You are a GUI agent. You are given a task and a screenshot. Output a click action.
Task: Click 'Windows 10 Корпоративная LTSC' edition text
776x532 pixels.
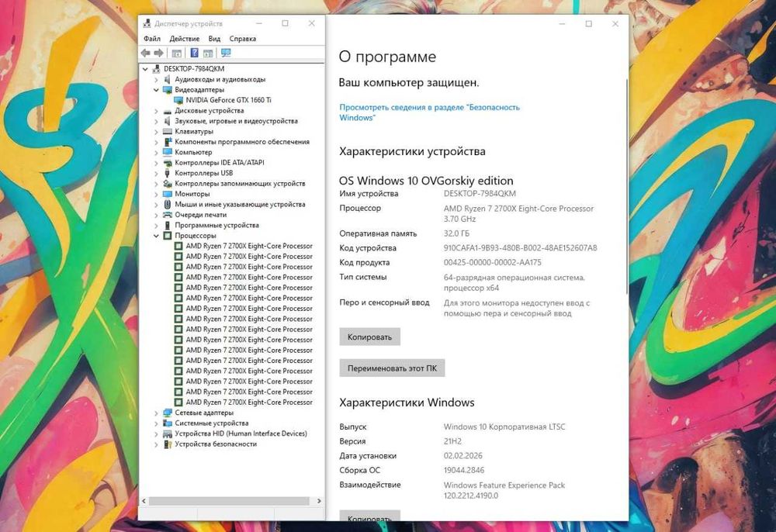[504, 427]
